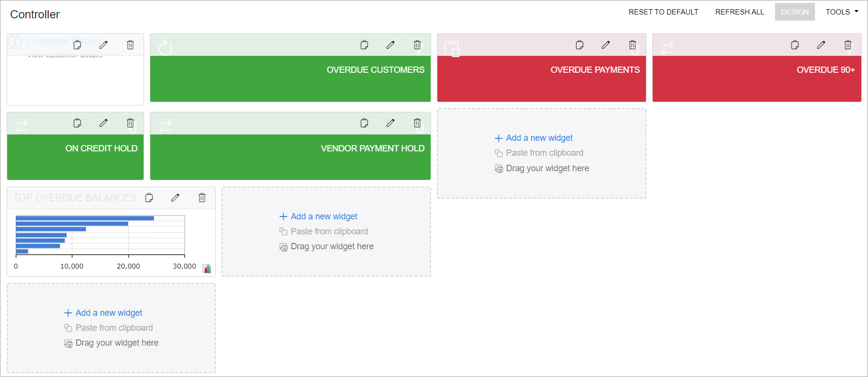
Task: Edit the Top Overdue Balances widget
Action: (175, 198)
